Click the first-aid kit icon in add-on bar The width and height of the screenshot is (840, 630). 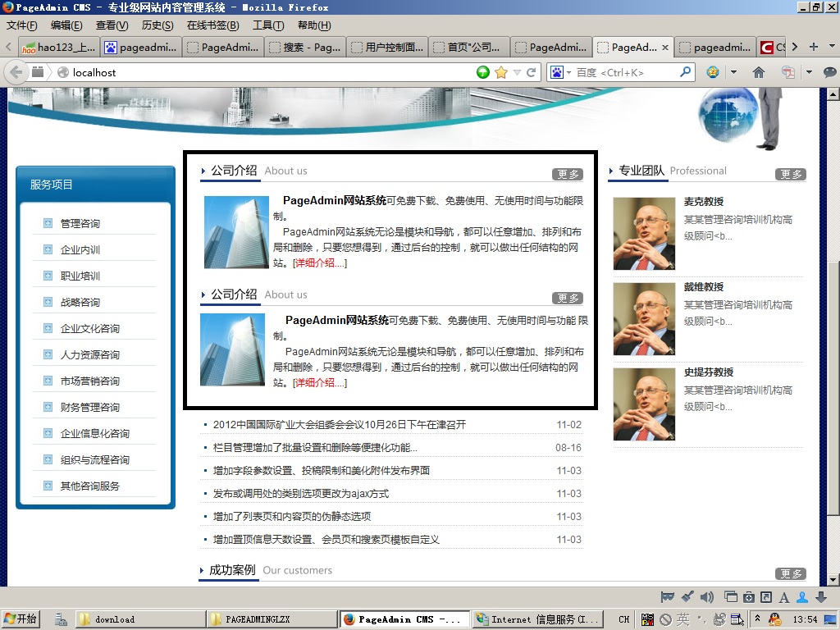pos(749,597)
